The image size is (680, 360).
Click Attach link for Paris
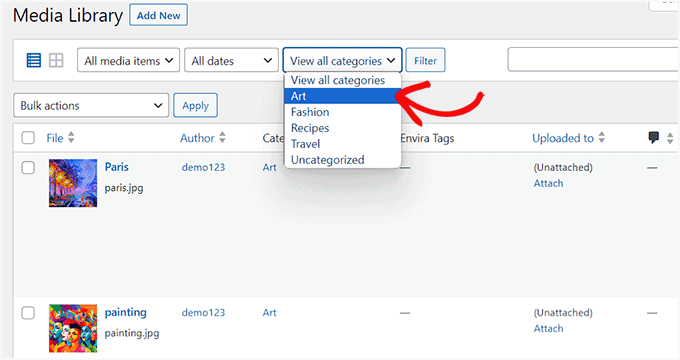(548, 183)
